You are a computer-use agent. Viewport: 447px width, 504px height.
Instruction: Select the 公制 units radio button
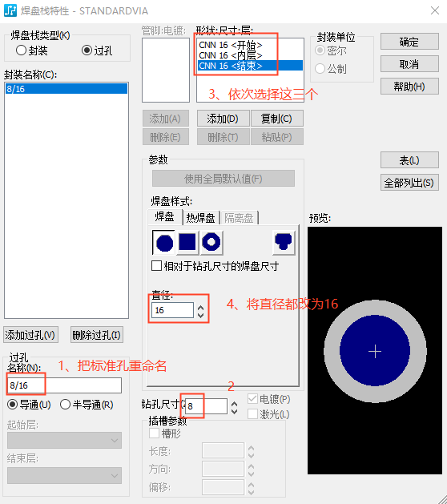pos(320,68)
